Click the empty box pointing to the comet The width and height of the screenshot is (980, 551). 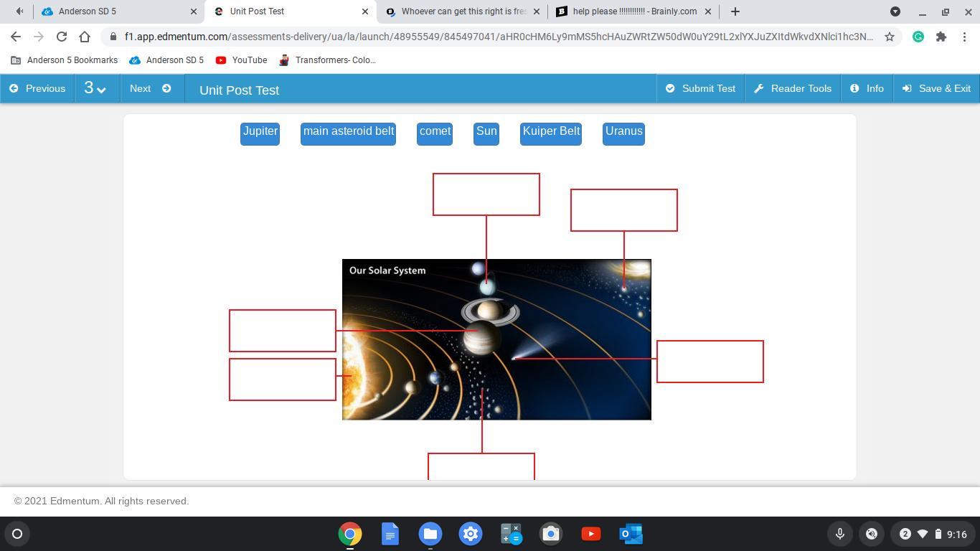(x=710, y=362)
